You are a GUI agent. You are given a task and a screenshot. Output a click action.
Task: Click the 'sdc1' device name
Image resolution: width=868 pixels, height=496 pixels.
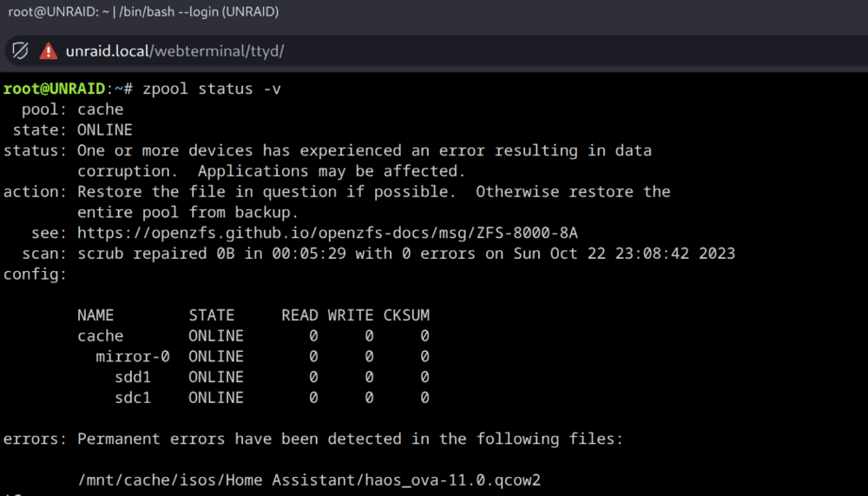[x=133, y=398]
